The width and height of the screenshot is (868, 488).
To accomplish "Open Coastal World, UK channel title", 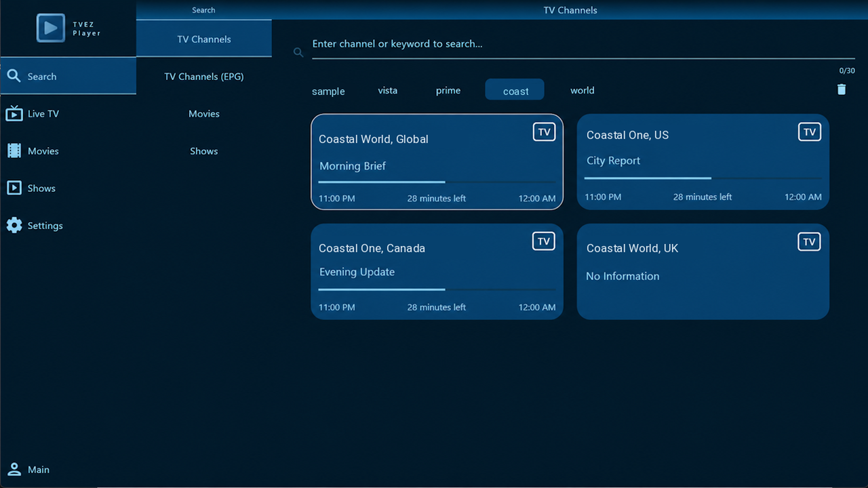I will [x=632, y=248].
